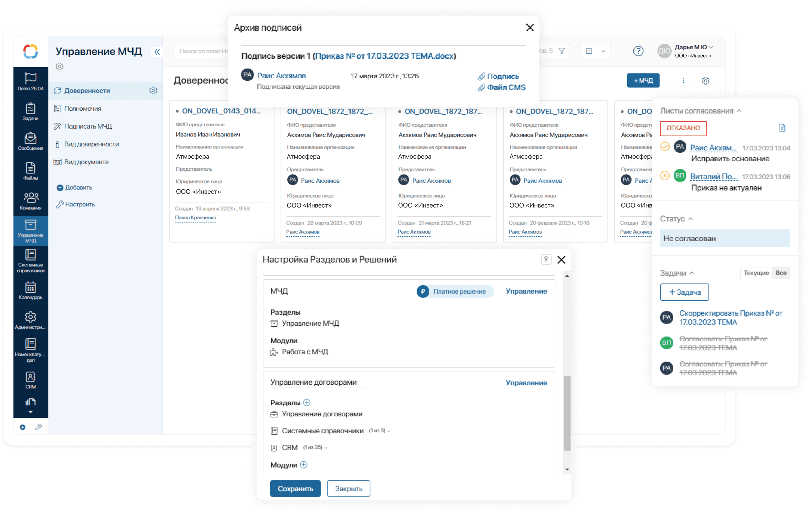Viewport: 812px width, 513px height.
Task: Click in the Поиск по полю search field
Action: [x=201, y=51]
